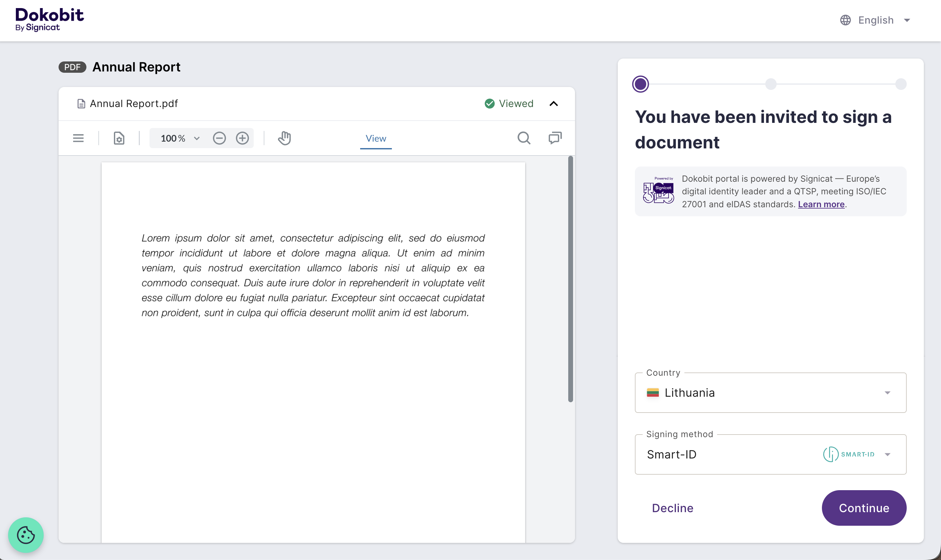
Task: Open the English language dropdown
Action: [876, 20]
